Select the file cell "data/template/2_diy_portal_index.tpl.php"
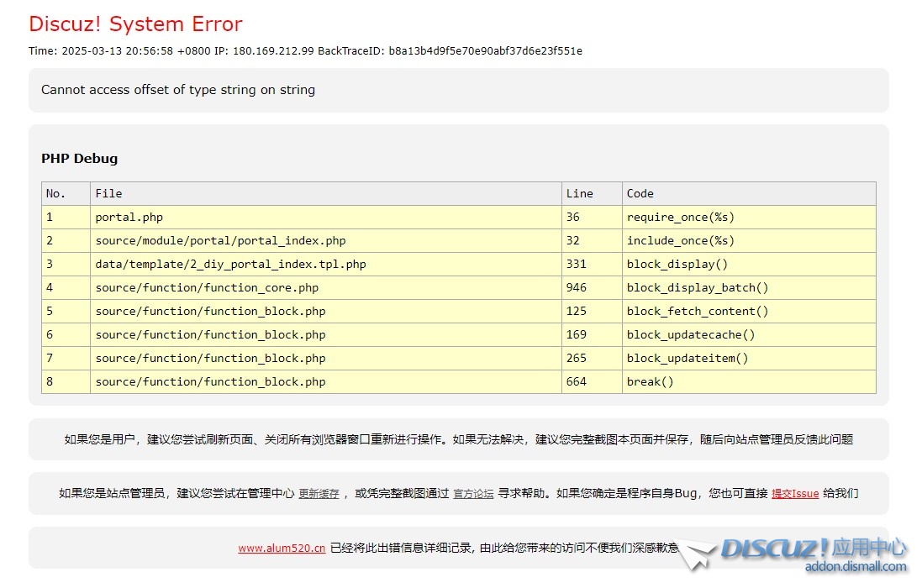 click(x=326, y=265)
